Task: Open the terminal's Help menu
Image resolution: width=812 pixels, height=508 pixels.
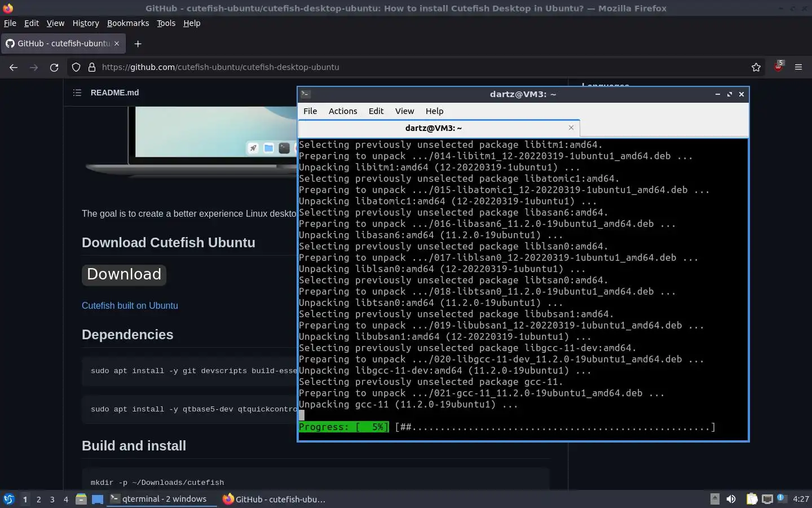Action: (434, 111)
